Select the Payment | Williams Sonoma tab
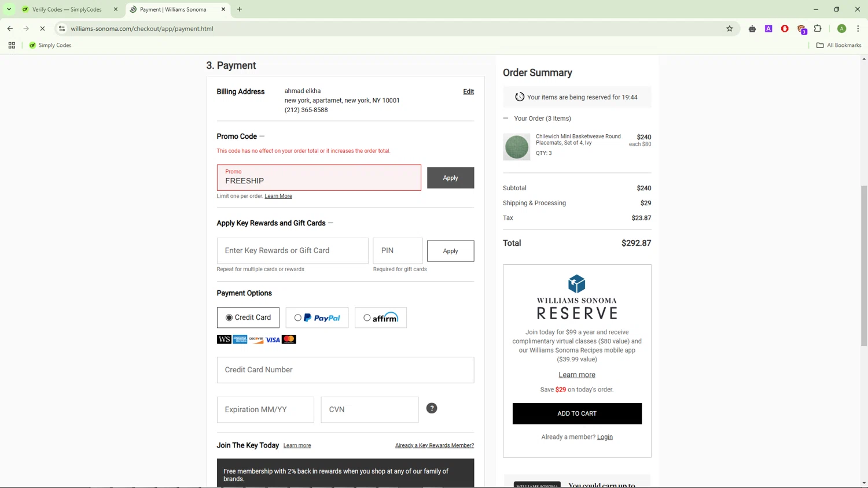Screen dimensions: 868x488 [172, 9]
